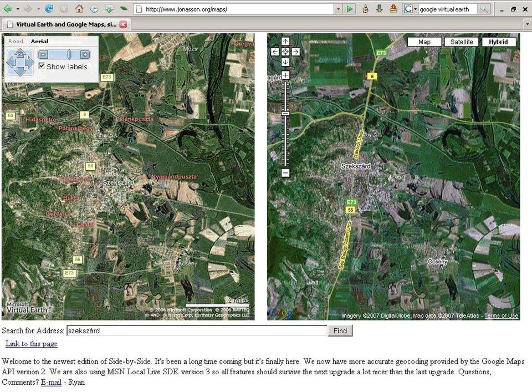This screenshot has width=532, height=392.
Task: Switch Virtual Earth to Road view
Action: click(16, 41)
